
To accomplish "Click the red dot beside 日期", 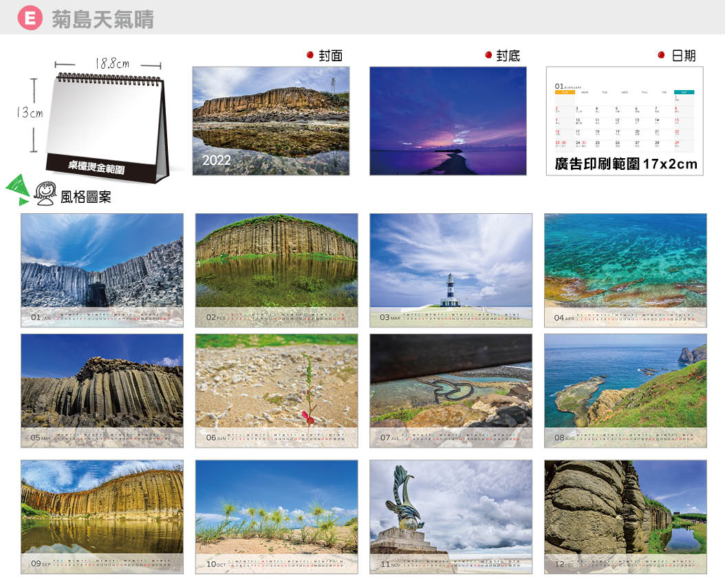I will (x=661, y=56).
